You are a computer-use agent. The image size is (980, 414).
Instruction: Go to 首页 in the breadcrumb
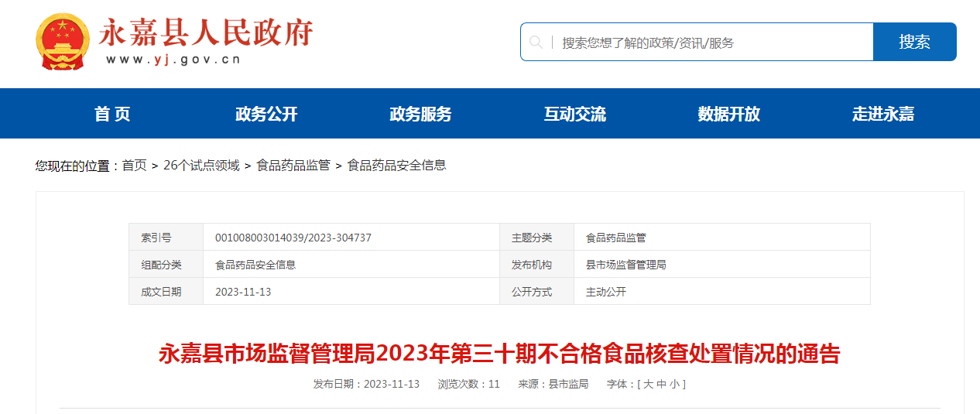pos(134,165)
